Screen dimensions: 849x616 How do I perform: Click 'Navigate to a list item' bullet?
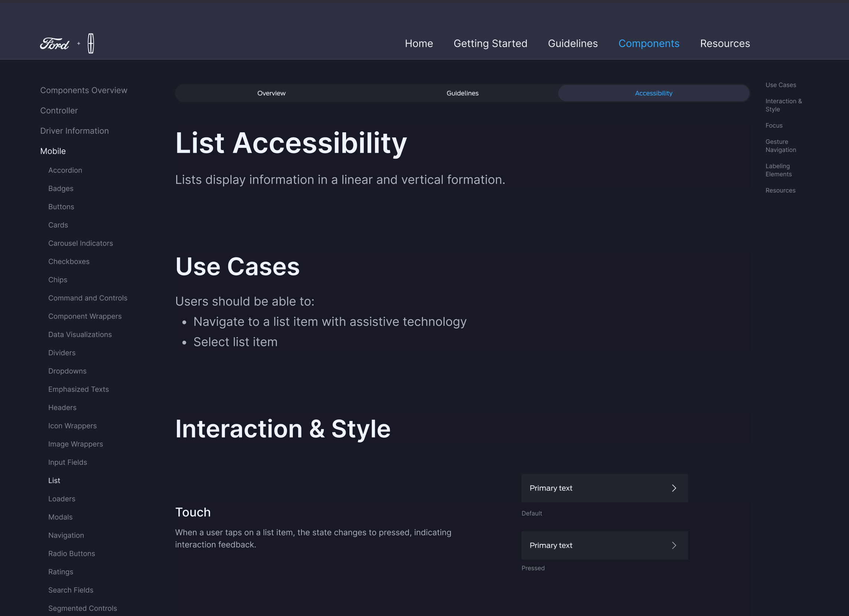(x=330, y=322)
